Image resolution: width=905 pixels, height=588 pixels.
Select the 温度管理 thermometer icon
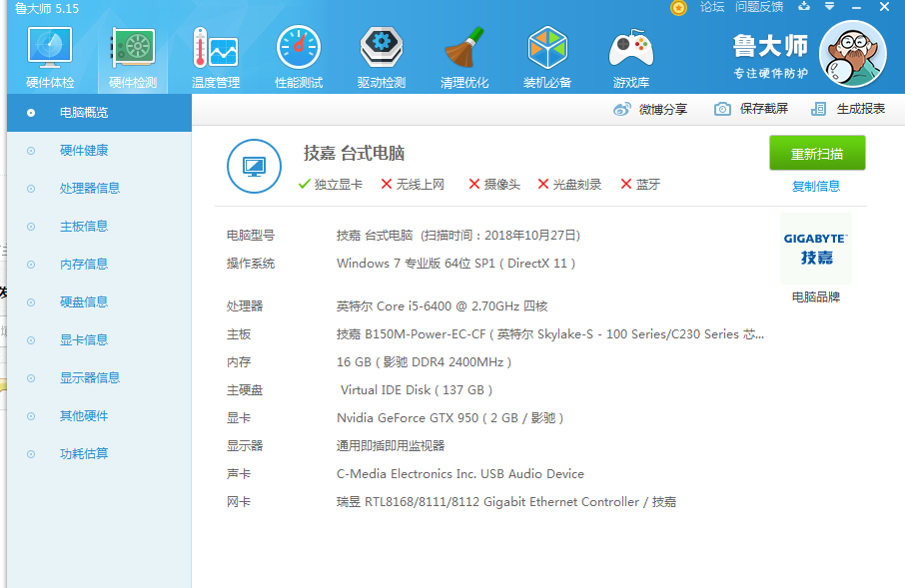coord(216,48)
